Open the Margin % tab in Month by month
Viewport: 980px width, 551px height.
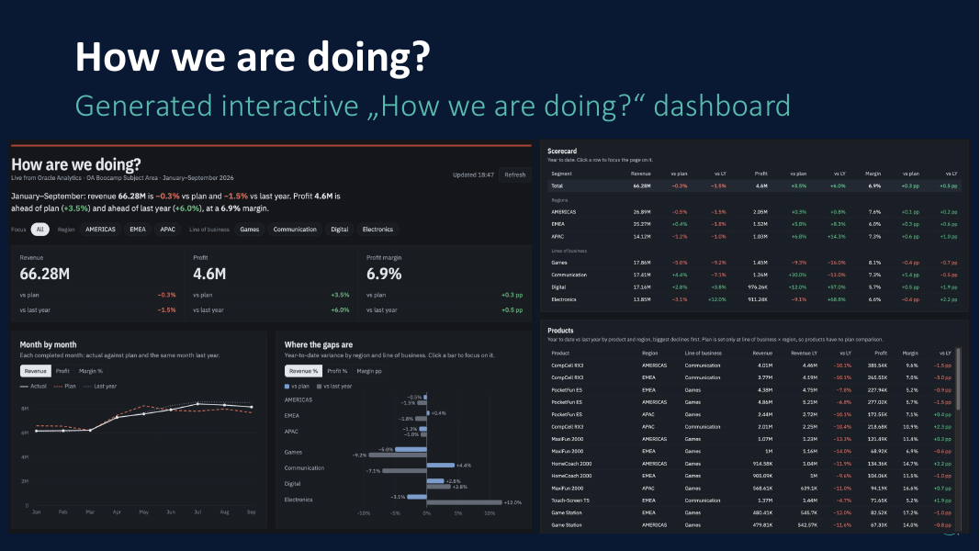click(x=91, y=371)
